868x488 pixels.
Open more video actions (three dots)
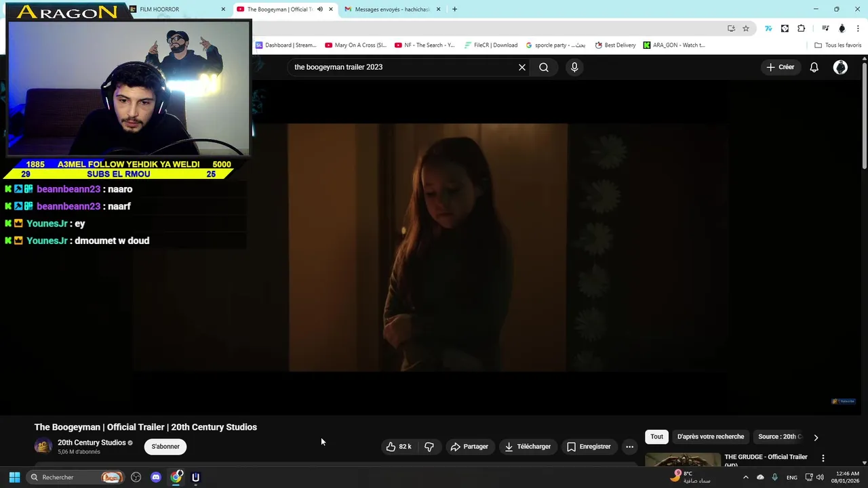[x=629, y=447]
